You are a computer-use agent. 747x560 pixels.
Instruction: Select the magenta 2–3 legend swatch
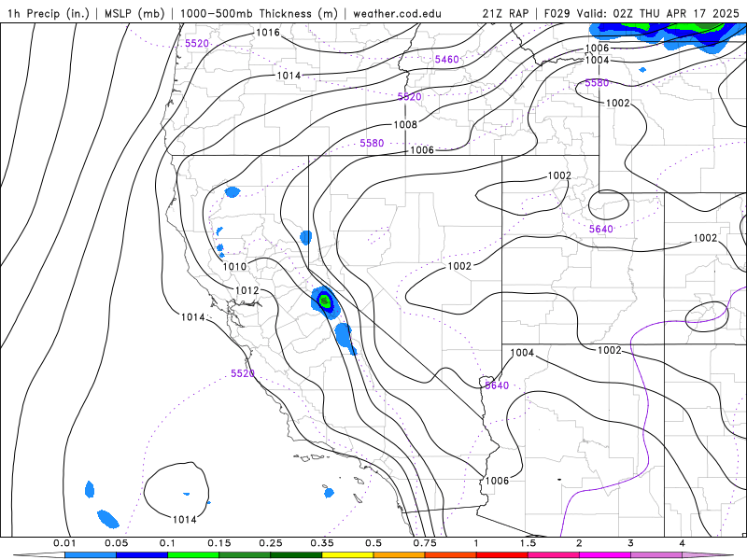coord(605,555)
